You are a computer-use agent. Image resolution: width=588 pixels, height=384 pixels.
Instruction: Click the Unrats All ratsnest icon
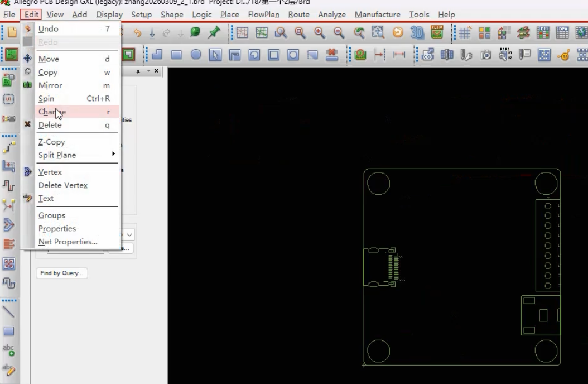coord(242,32)
